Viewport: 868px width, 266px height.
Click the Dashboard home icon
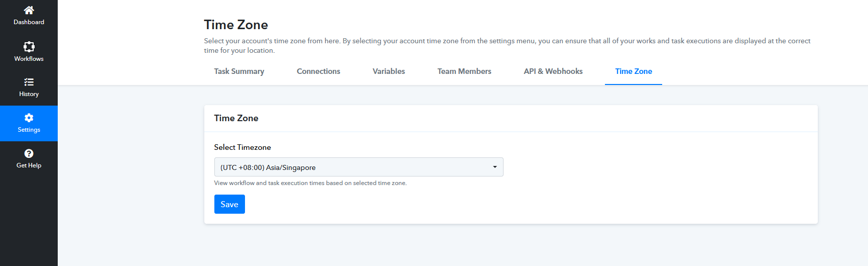(x=29, y=10)
